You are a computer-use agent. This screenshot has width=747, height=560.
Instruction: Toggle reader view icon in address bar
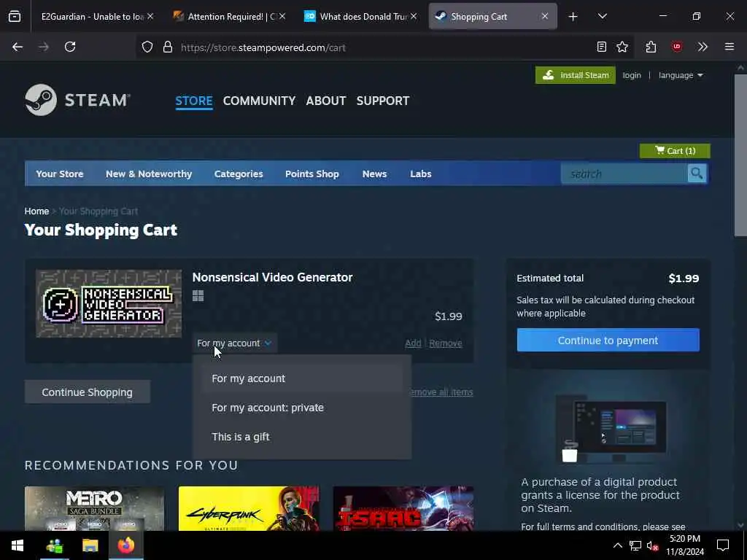602,47
